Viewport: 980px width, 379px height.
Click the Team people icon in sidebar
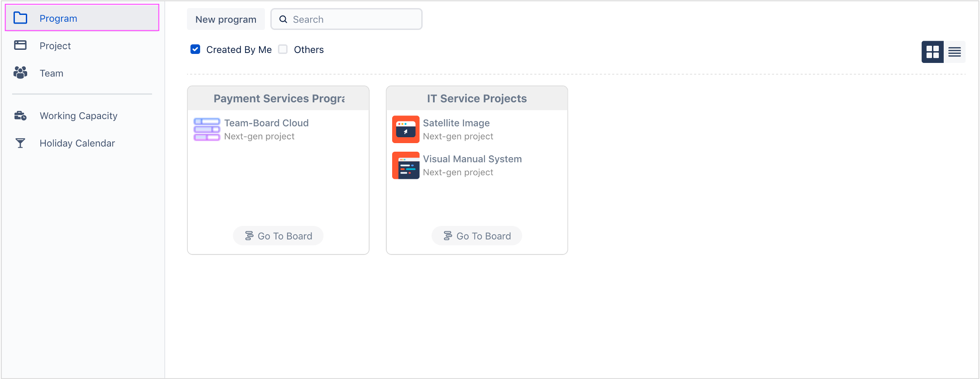[x=20, y=73]
